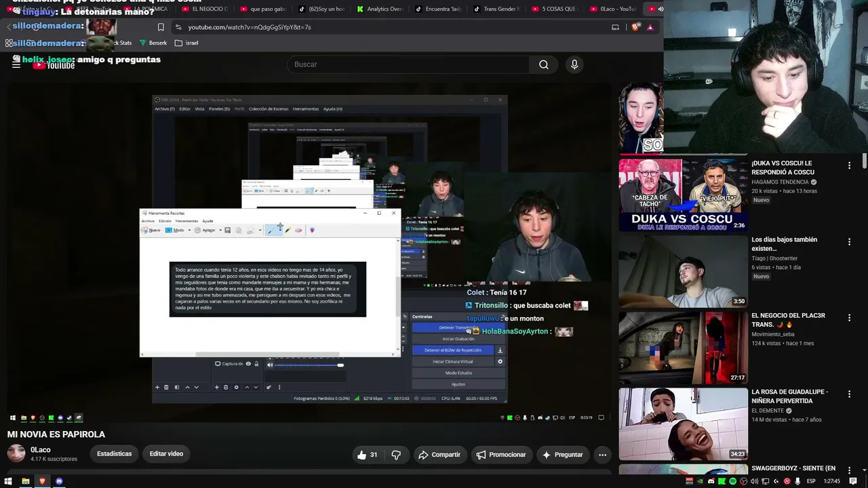Click the Editar video button
Image resolution: width=868 pixels, height=488 pixels.
166,454
